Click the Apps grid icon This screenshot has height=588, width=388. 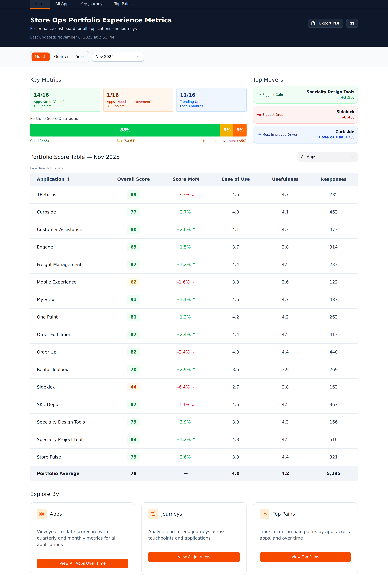pos(42,514)
